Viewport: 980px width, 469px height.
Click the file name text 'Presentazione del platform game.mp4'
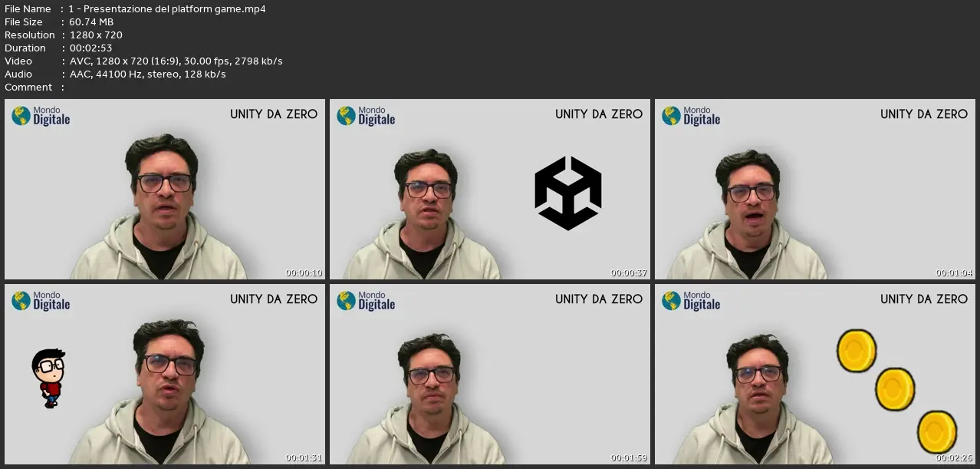(173, 9)
